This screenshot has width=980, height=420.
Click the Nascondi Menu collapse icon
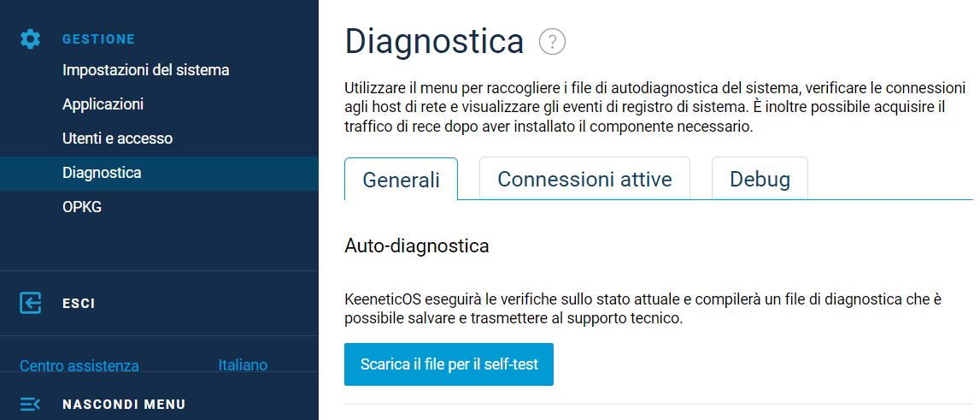coord(31,404)
